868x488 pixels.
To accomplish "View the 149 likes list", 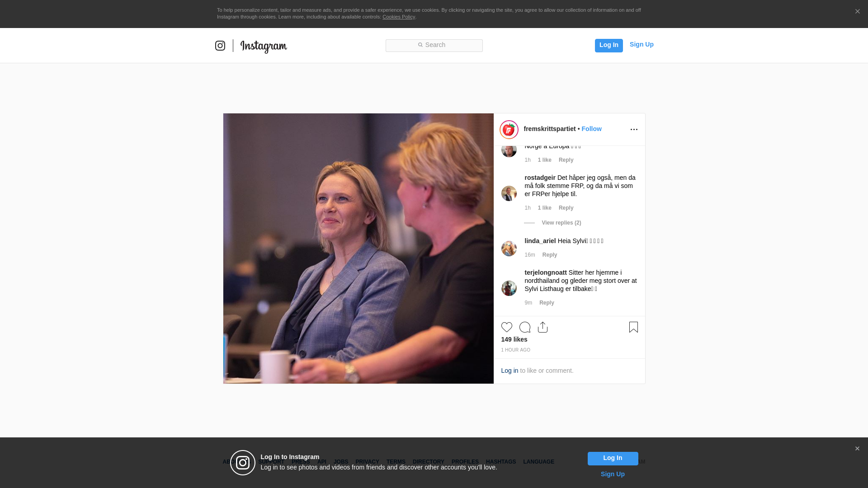I will tap(514, 339).
